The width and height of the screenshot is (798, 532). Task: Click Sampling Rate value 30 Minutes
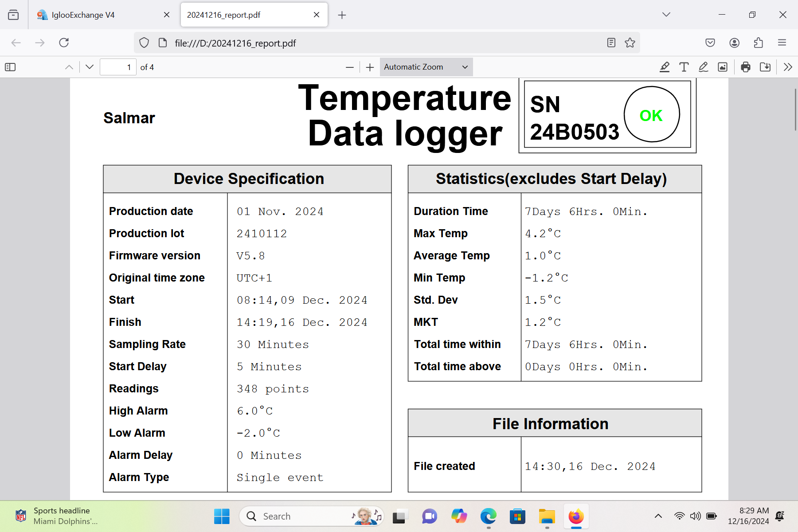click(x=273, y=344)
